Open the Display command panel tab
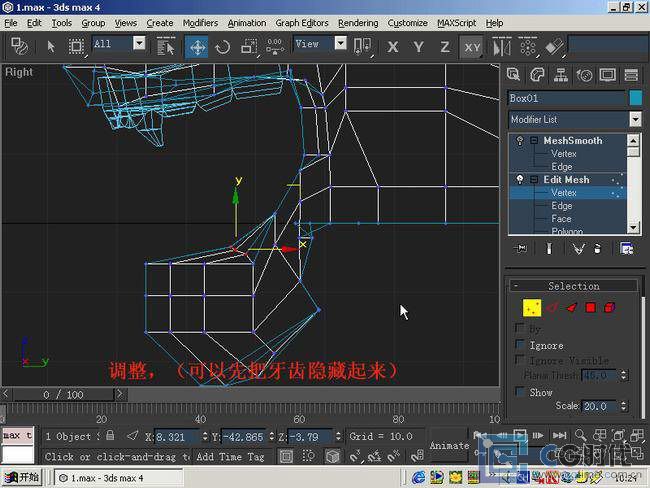This screenshot has width=650, height=488. click(608, 75)
